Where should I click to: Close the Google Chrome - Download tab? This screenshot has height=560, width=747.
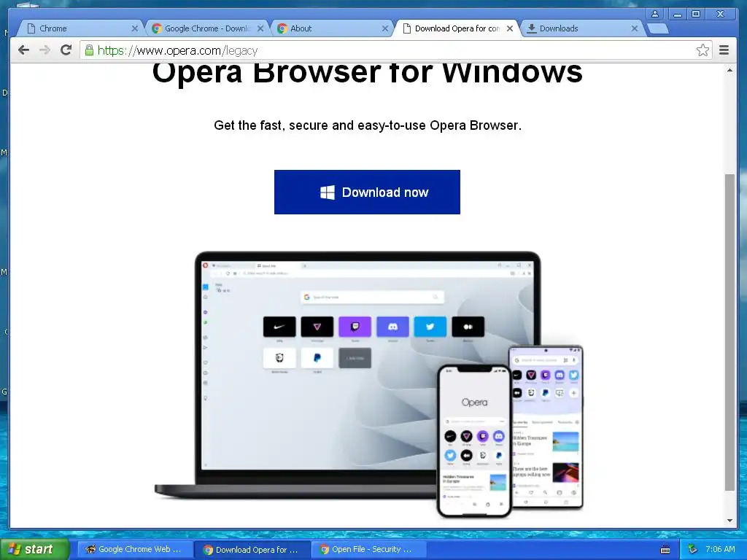pos(260,28)
